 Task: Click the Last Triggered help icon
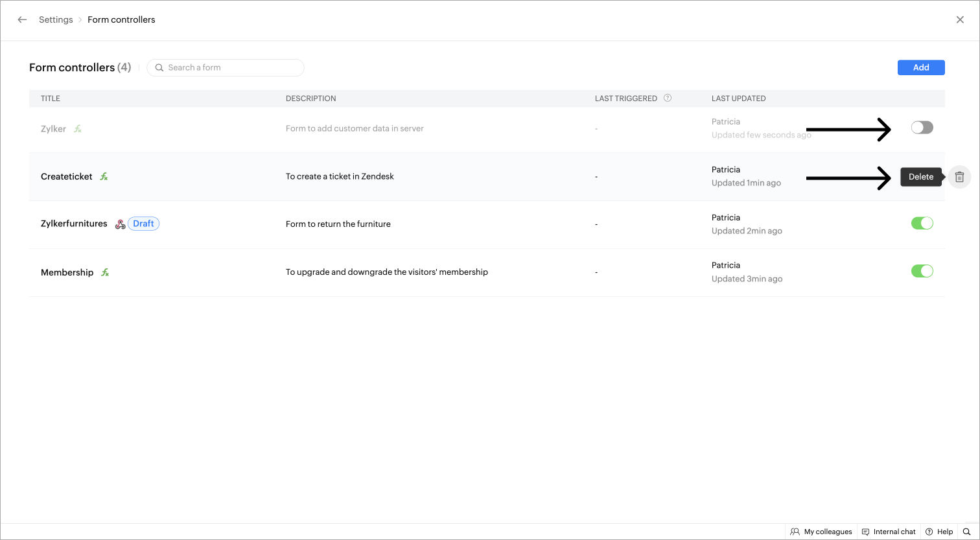668,99
